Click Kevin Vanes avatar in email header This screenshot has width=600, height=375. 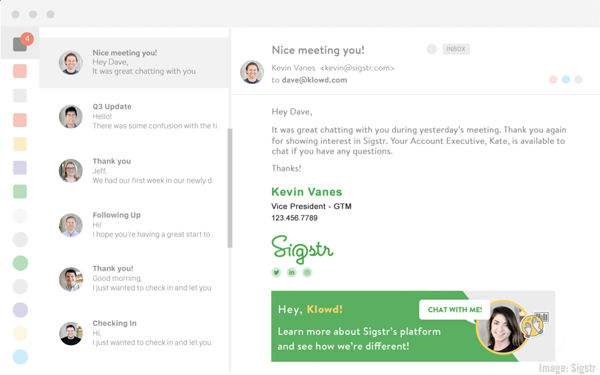252,72
